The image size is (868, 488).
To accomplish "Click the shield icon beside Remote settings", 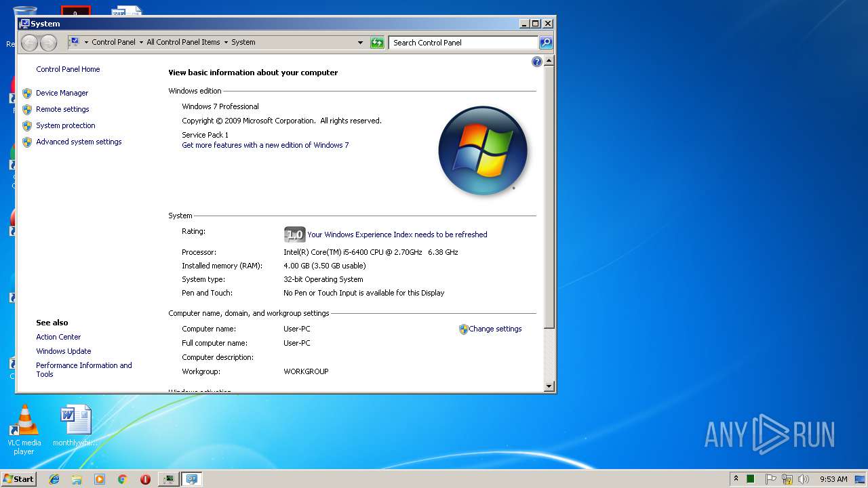I will click(27, 109).
